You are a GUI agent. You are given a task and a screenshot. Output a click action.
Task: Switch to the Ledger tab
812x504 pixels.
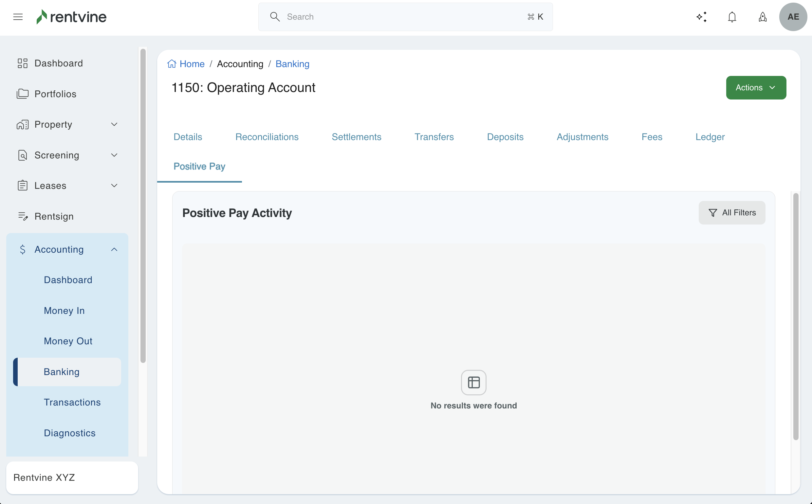(x=710, y=137)
